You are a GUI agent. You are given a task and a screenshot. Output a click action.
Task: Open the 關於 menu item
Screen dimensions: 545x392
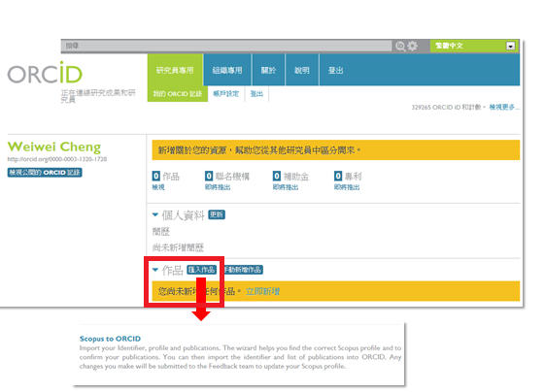tap(268, 70)
